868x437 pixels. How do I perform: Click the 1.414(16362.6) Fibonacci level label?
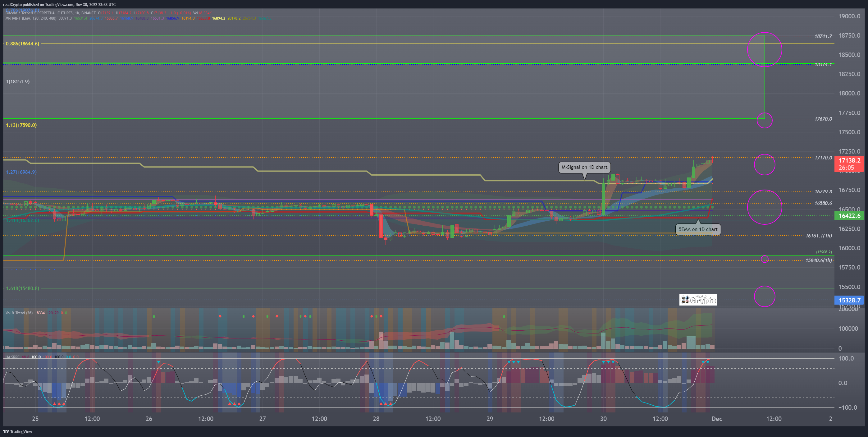23,220
